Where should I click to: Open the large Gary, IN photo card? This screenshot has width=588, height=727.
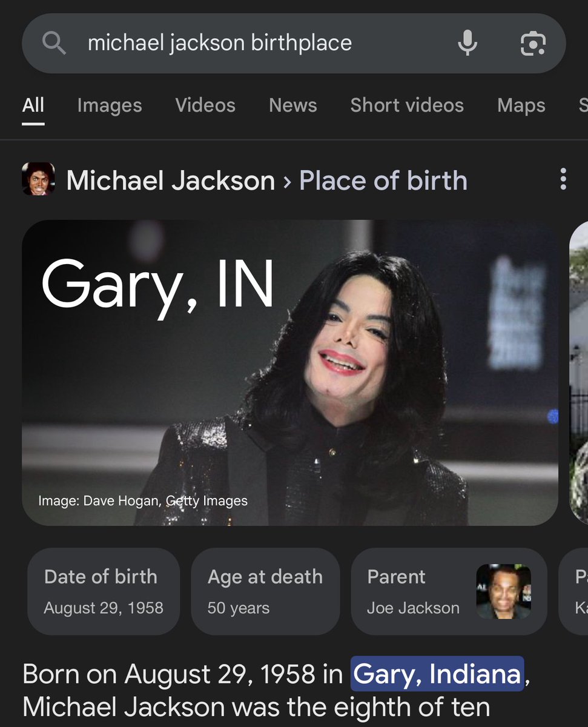pyautogui.click(x=290, y=373)
